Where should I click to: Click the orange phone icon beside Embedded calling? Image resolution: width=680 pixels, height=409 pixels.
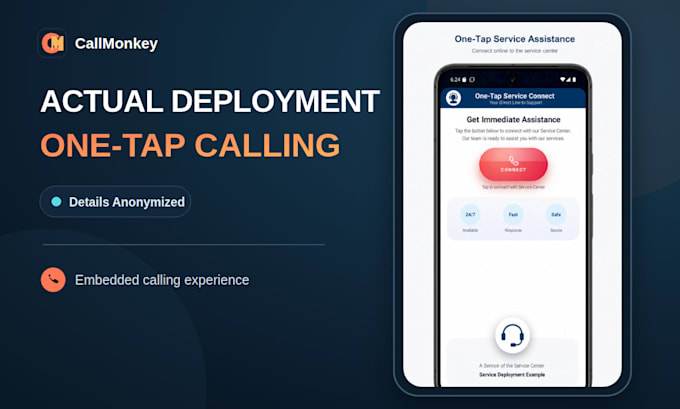click(53, 280)
